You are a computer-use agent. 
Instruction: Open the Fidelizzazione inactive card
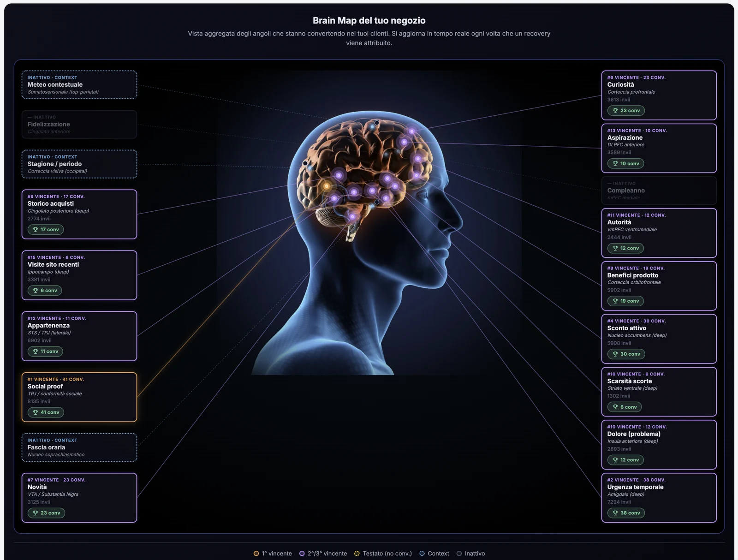pos(79,125)
